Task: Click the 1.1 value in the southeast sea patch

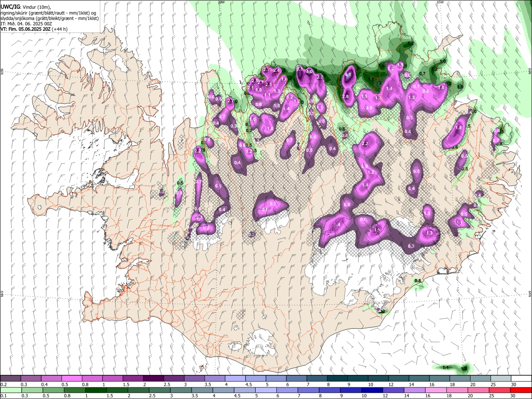Action: click(446, 367)
